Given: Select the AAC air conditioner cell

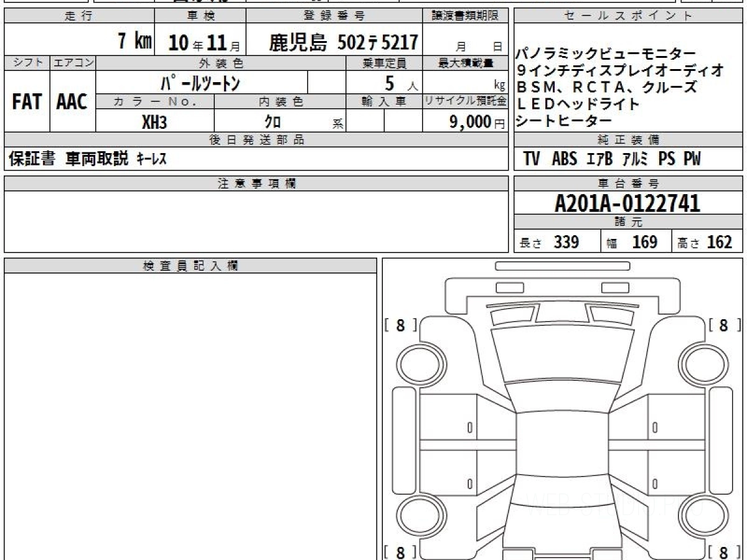Looking at the screenshot, I should pyautogui.click(x=72, y=102).
